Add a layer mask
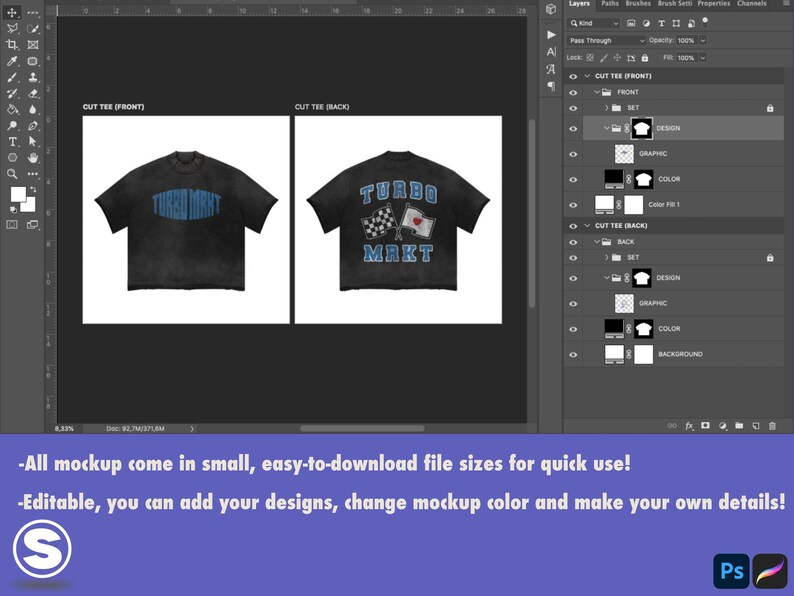The image size is (794, 596). [x=705, y=426]
